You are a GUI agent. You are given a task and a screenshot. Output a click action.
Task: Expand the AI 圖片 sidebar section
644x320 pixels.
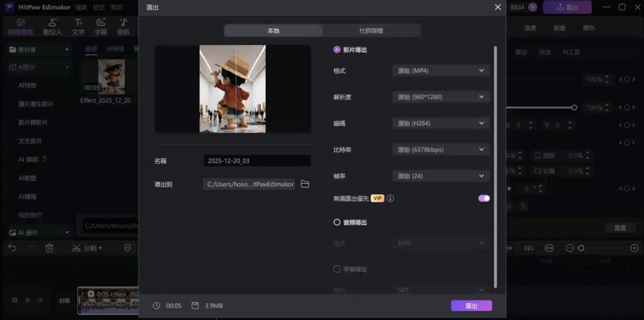(x=67, y=233)
